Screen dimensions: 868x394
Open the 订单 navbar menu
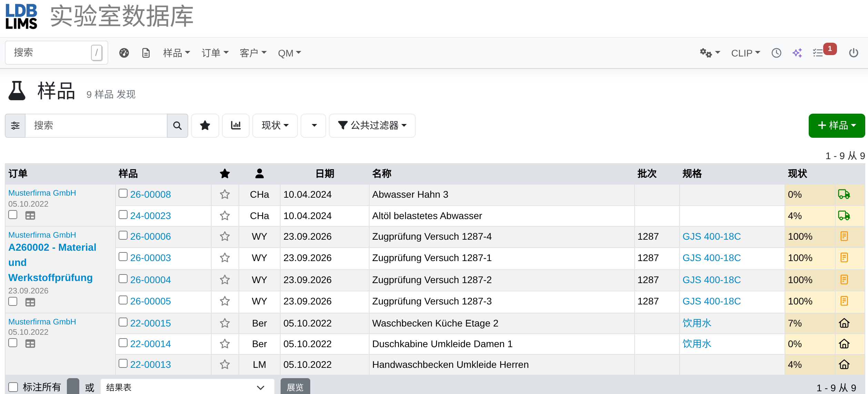click(215, 53)
